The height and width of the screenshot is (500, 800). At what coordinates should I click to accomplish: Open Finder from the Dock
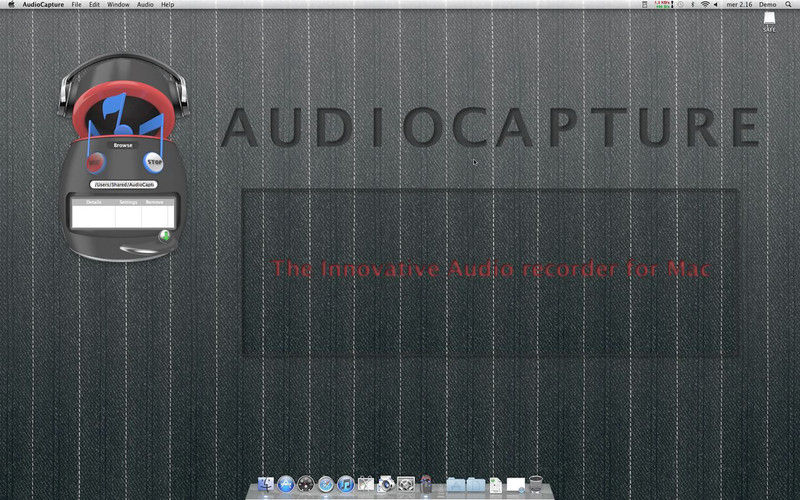[x=266, y=484]
